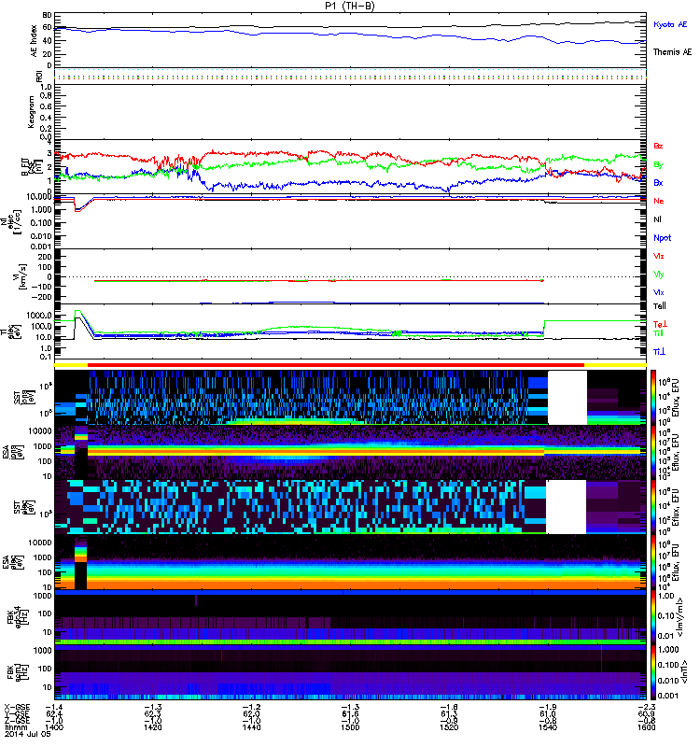Select the Kyoto AE legend label
700x747 pixels.
click(670, 24)
